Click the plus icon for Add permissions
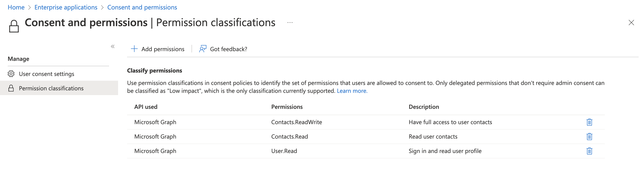644x178 pixels. (134, 49)
